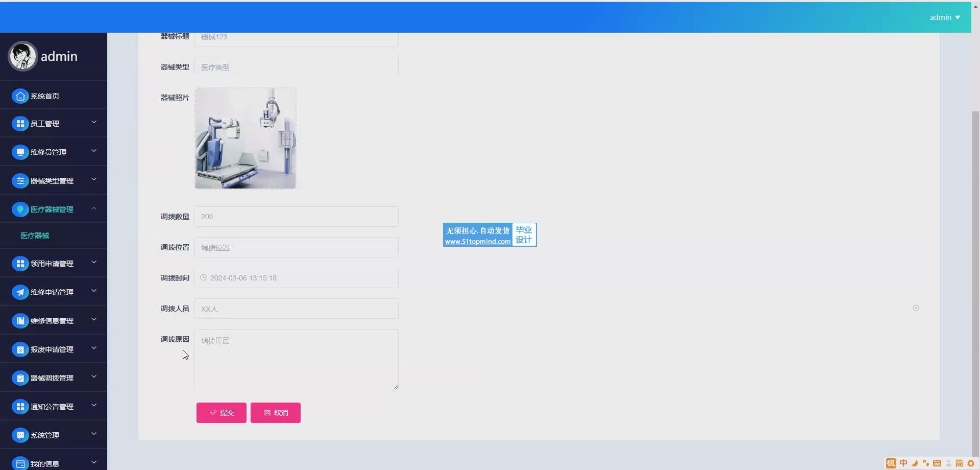Expand the 我的信息 chevron
Image resolution: width=980 pixels, height=470 pixels.
[94, 462]
